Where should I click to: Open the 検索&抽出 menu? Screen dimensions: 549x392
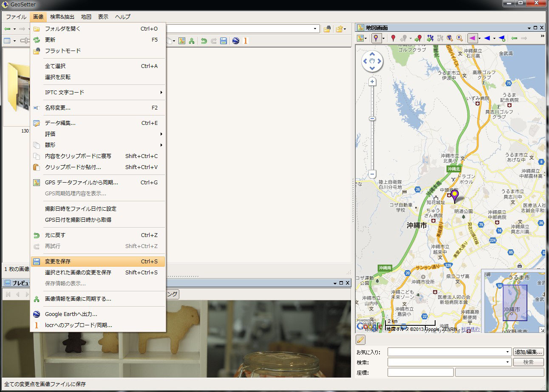[x=62, y=17]
